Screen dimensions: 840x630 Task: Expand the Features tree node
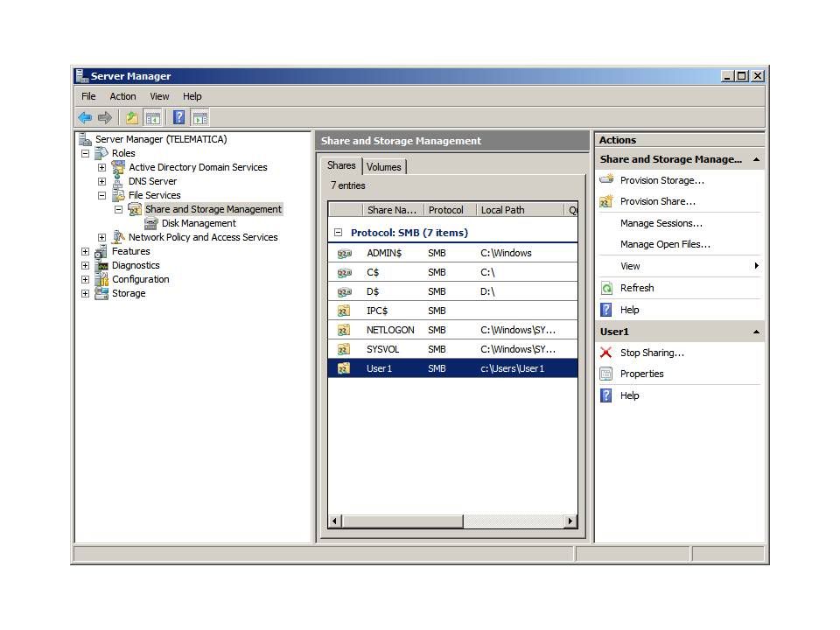pos(85,251)
